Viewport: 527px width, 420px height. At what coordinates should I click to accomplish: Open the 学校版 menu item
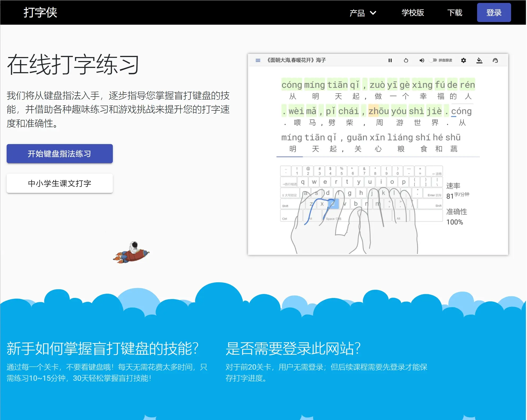click(413, 13)
